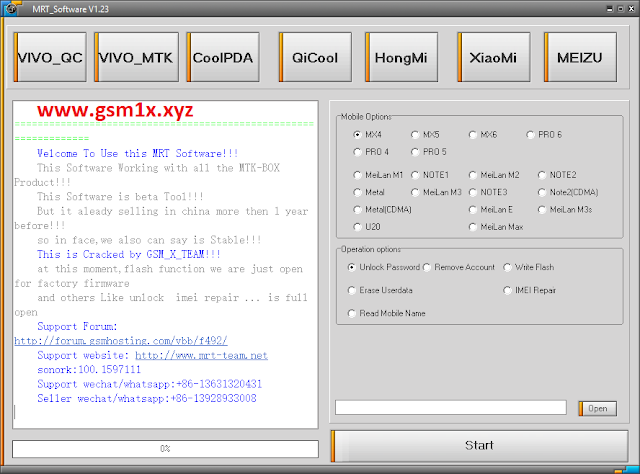Select Metal(CDMA) radio button
Image resolution: width=640 pixels, height=474 pixels.
pyautogui.click(x=357, y=209)
